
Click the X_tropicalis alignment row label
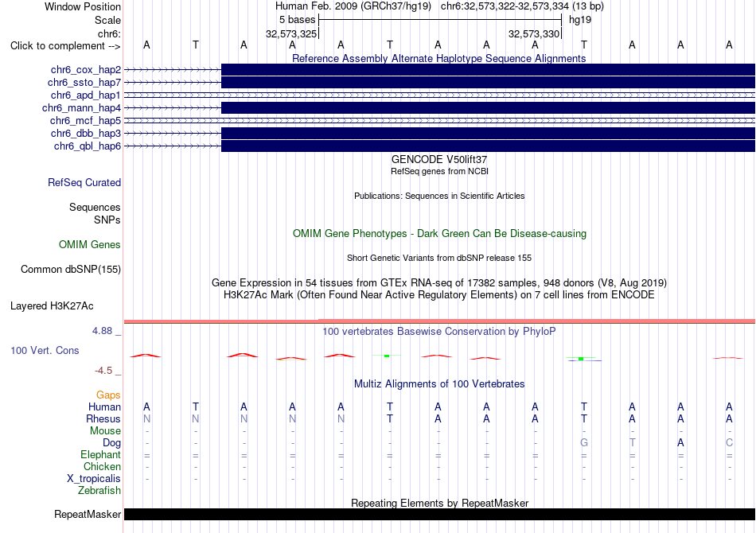(x=94, y=479)
